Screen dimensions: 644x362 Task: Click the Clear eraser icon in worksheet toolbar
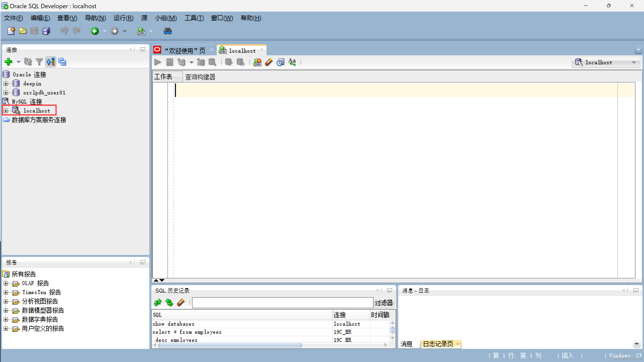click(x=269, y=62)
